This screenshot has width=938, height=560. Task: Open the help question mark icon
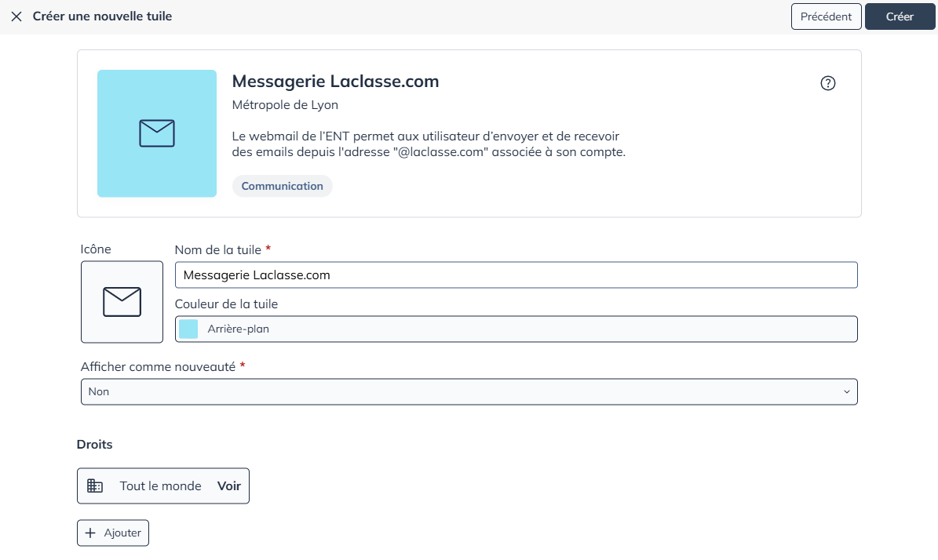click(x=827, y=83)
